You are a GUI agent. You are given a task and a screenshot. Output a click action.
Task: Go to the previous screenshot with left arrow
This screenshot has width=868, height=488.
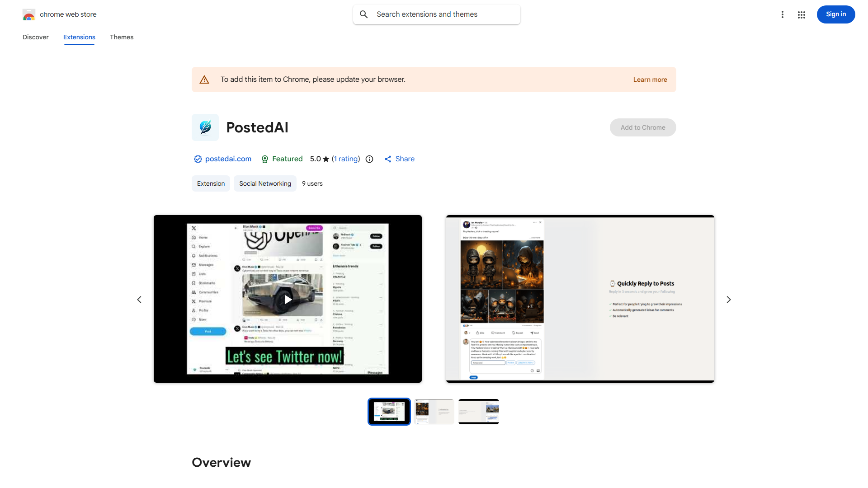[139, 300]
